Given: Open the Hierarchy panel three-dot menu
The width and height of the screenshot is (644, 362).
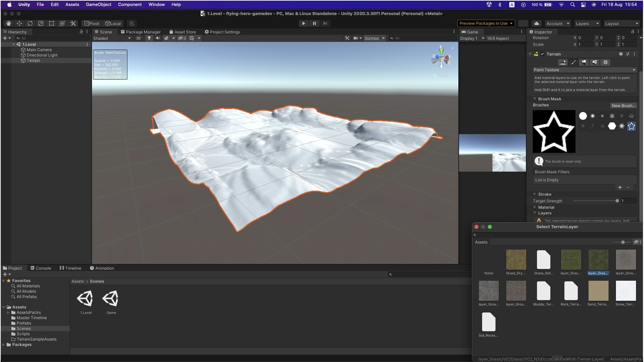Looking at the screenshot, I should tap(87, 32).
